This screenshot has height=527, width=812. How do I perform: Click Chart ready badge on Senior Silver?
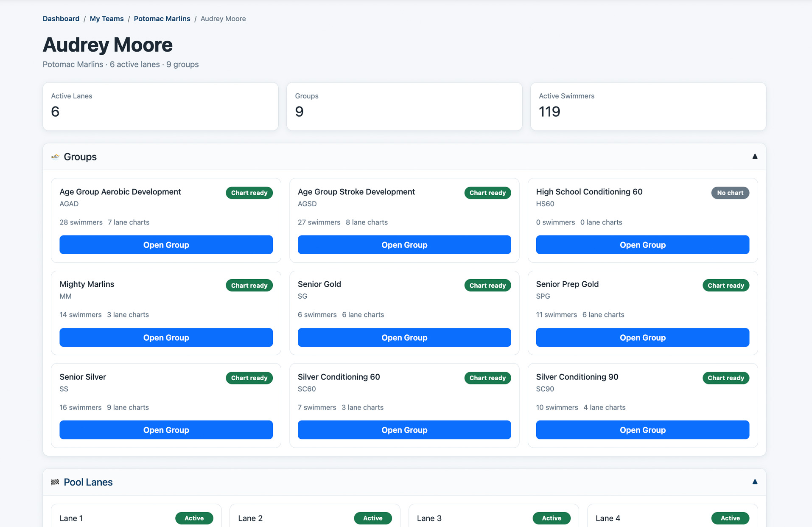point(249,378)
